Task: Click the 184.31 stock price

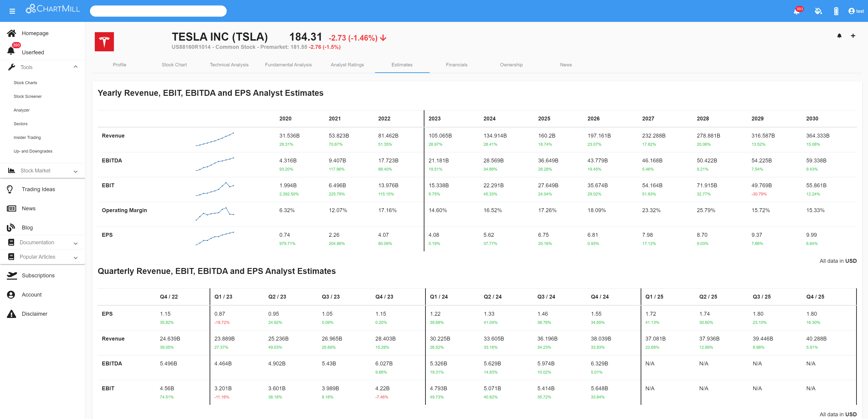Action: [x=306, y=37]
